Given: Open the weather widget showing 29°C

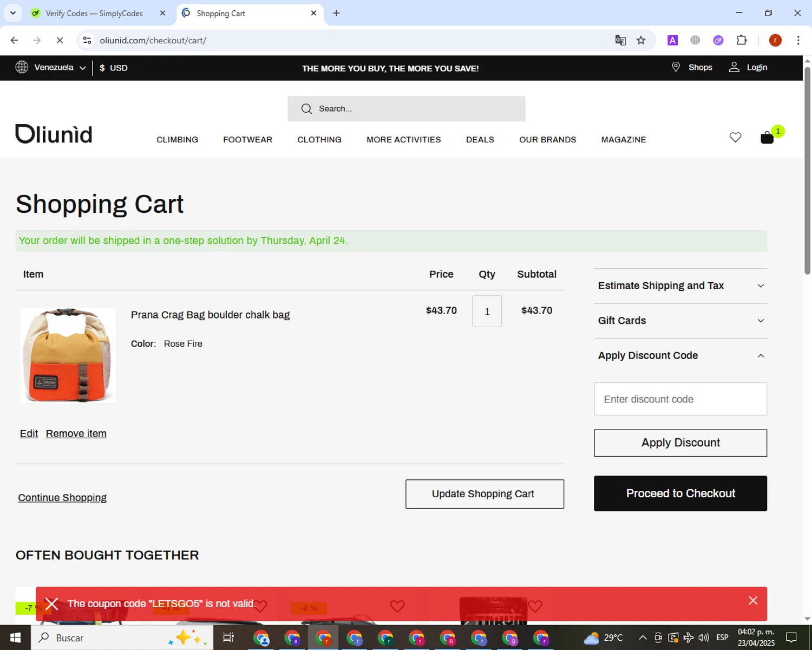Looking at the screenshot, I should pyautogui.click(x=603, y=638).
